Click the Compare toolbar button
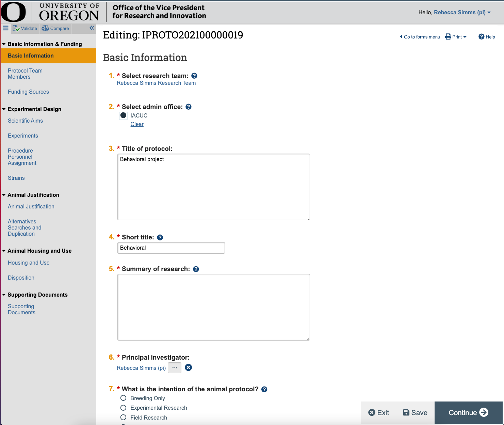 coord(55,28)
